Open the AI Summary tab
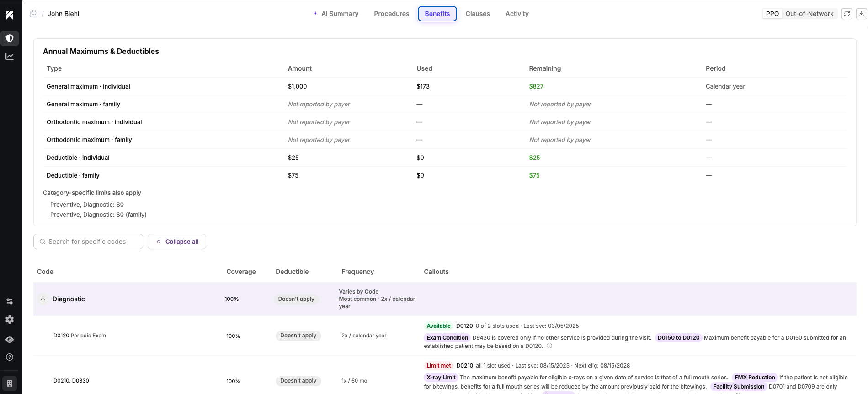Image resolution: width=868 pixels, height=394 pixels. 336,14
